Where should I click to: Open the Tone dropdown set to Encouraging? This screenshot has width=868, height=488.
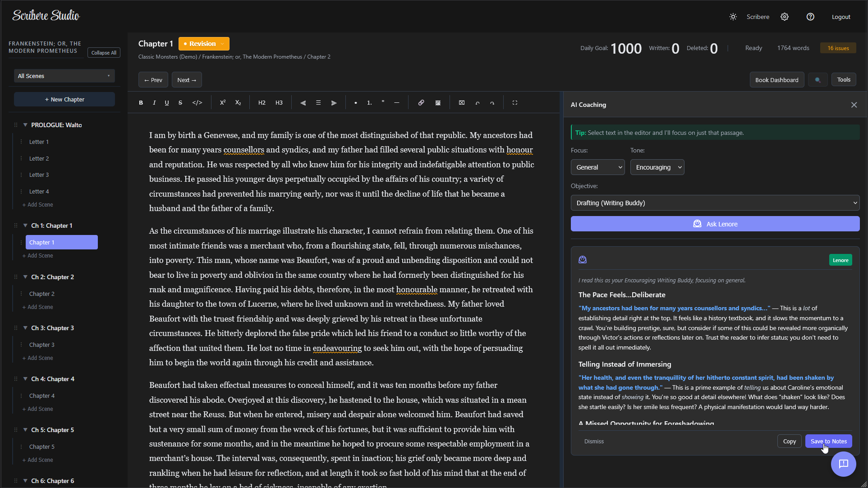point(657,167)
